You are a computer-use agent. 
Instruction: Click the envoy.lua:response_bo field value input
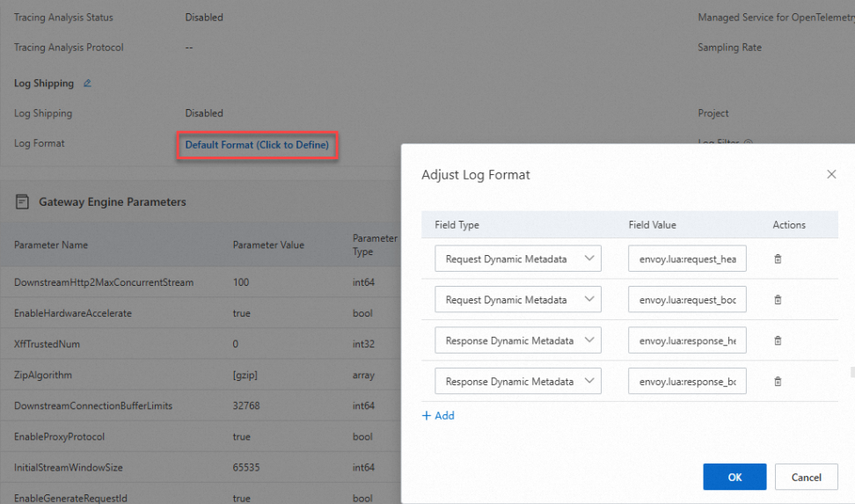pyautogui.click(x=687, y=382)
